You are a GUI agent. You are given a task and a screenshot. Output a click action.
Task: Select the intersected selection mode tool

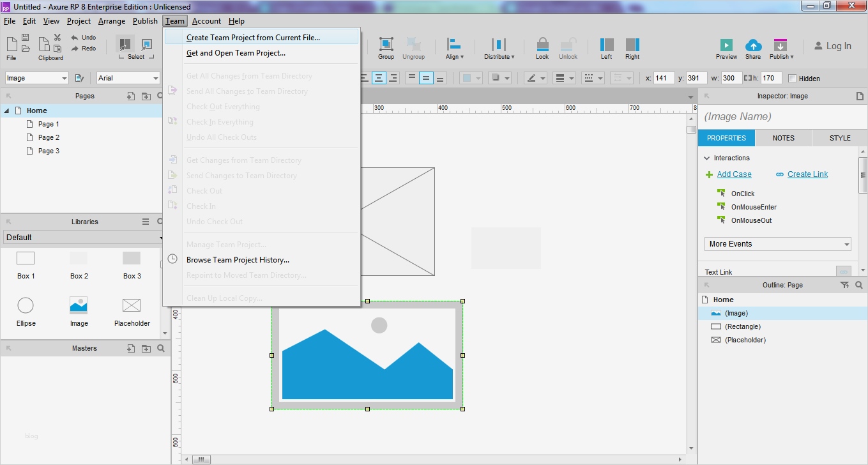click(125, 44)
